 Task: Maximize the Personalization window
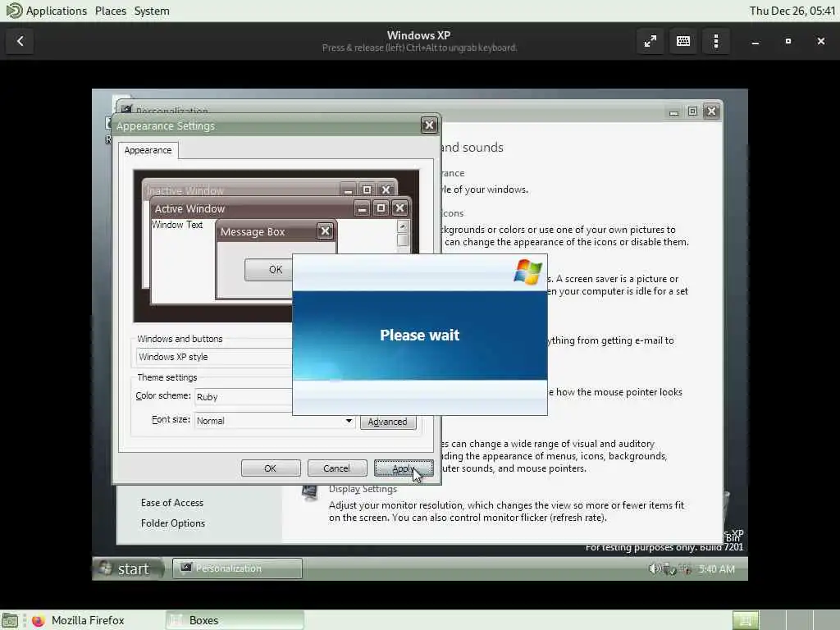pos(692,111)
